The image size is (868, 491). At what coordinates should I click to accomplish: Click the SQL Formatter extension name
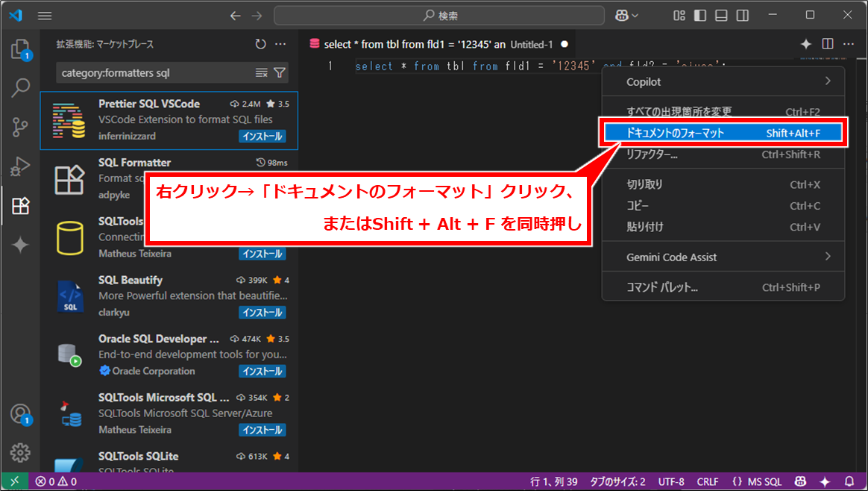[x=134, y=163]
